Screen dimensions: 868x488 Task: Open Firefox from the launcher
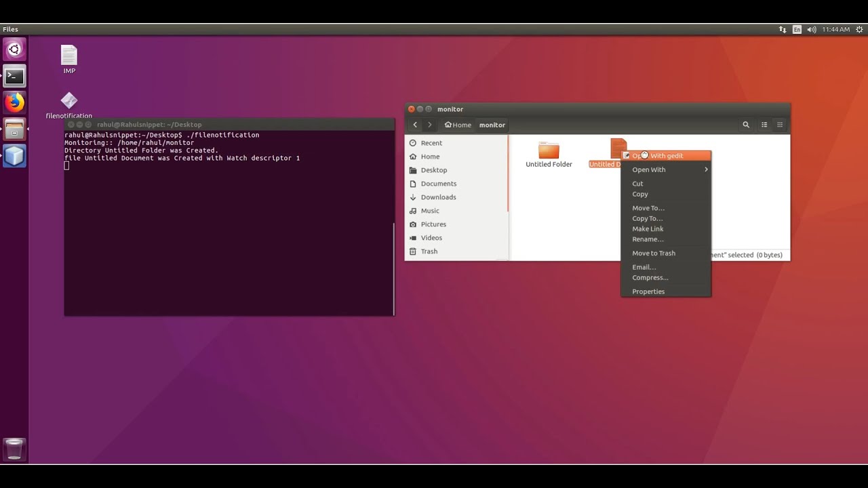pyautogui.click(x=14, y=102)
